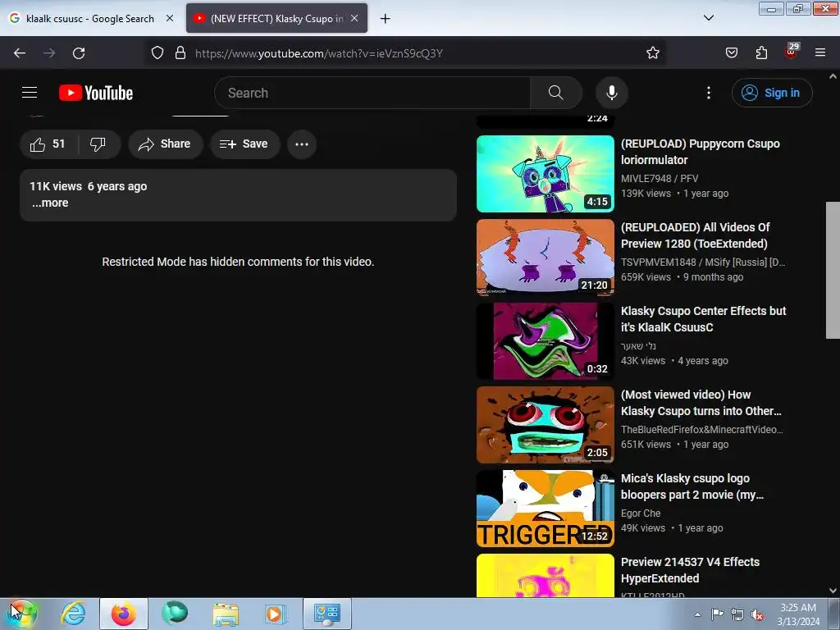Click the search magnifier button

click(x=555, y=93)
